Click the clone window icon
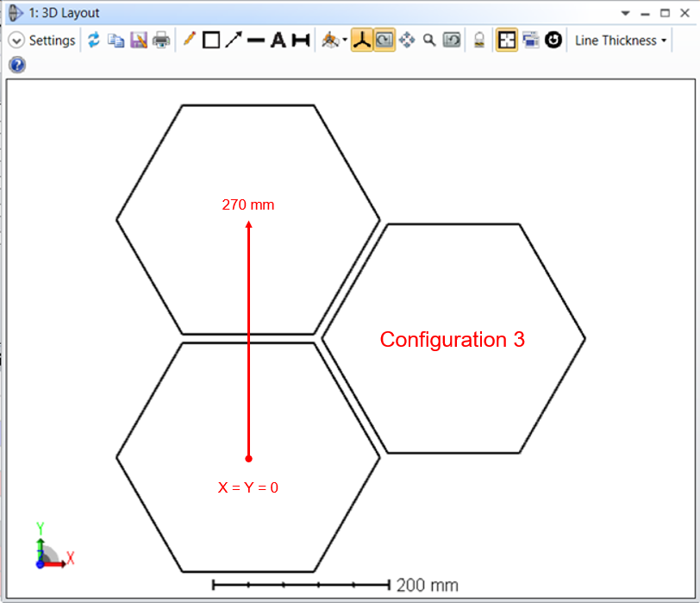700x603 pixels. pyautogui.click(x=530, y=41)
